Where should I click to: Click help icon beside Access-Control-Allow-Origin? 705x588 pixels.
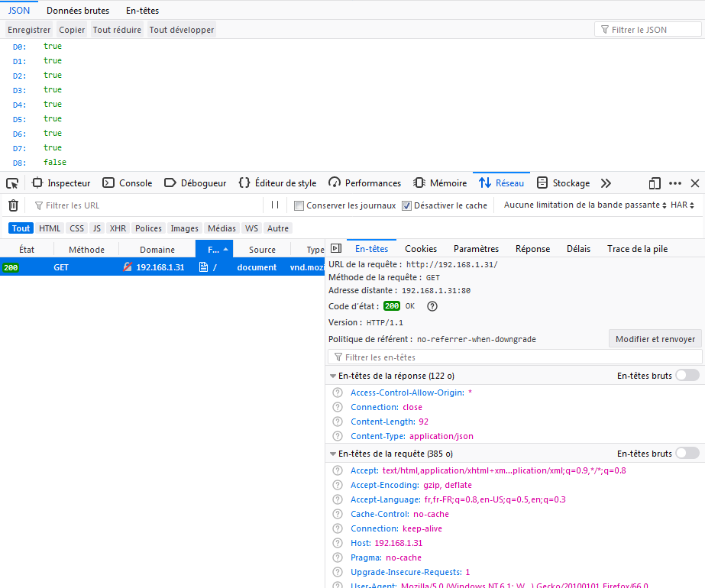[x=337, y=393]
